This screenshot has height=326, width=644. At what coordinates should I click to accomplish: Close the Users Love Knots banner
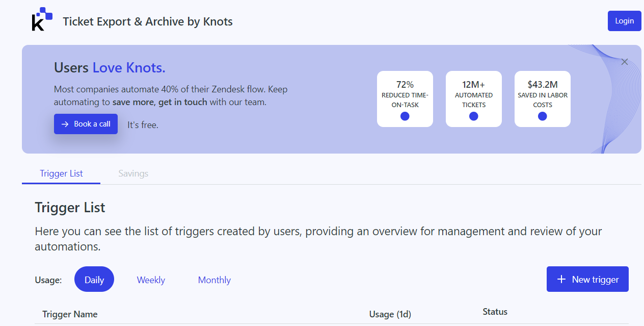pyautogui.click(x=625, y=62)
